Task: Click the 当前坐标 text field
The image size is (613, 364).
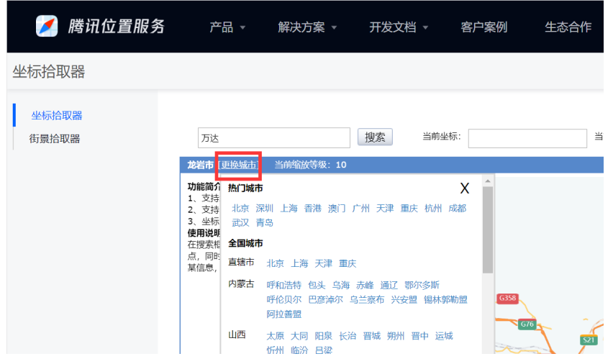Action: [x=527, y=138]
